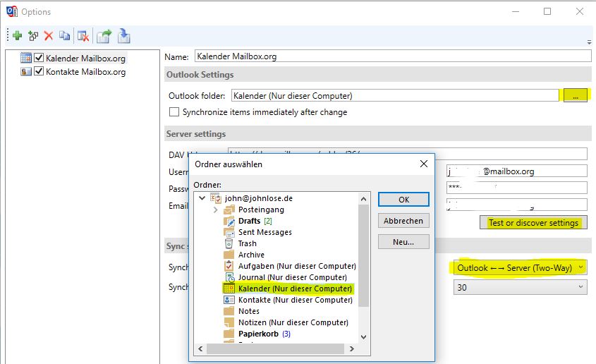Click the Kalender calendar icon in tree

tap(229, 289)
